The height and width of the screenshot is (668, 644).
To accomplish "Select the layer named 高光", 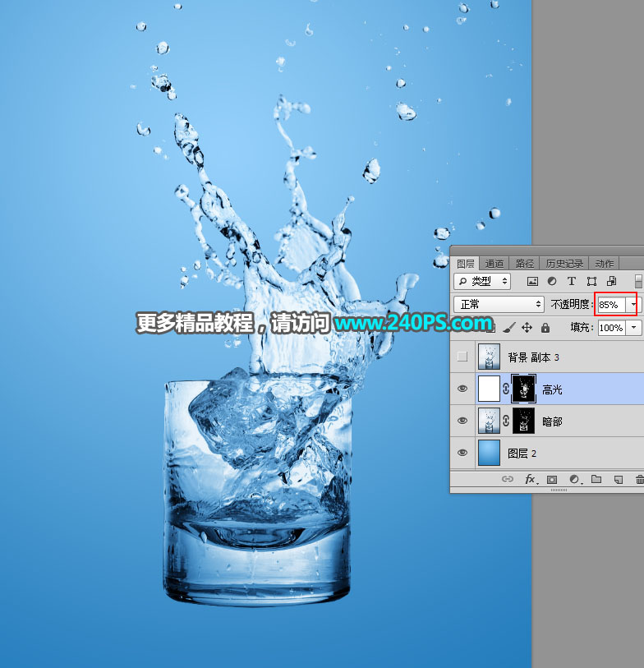I will (x=553, y=389).
